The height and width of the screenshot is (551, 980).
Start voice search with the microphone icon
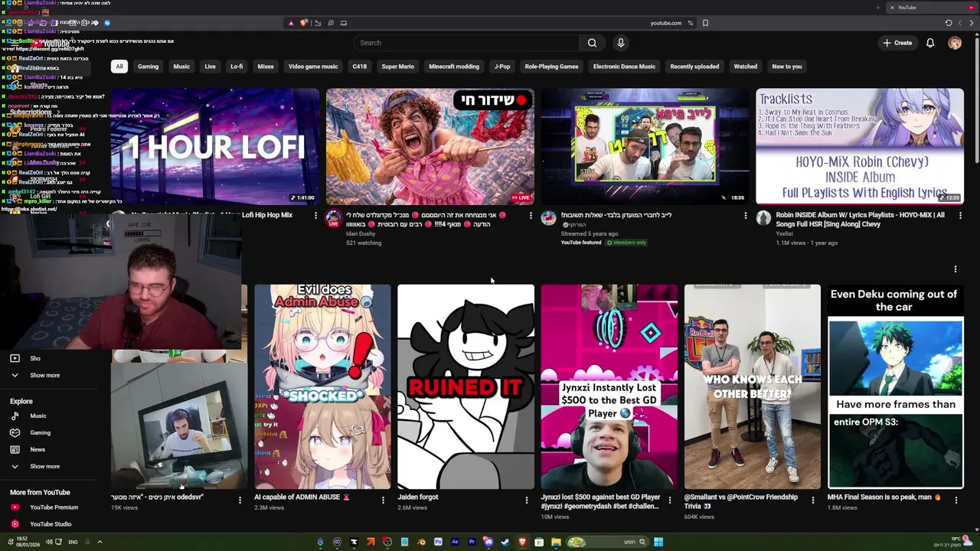[x=621, y=43]
